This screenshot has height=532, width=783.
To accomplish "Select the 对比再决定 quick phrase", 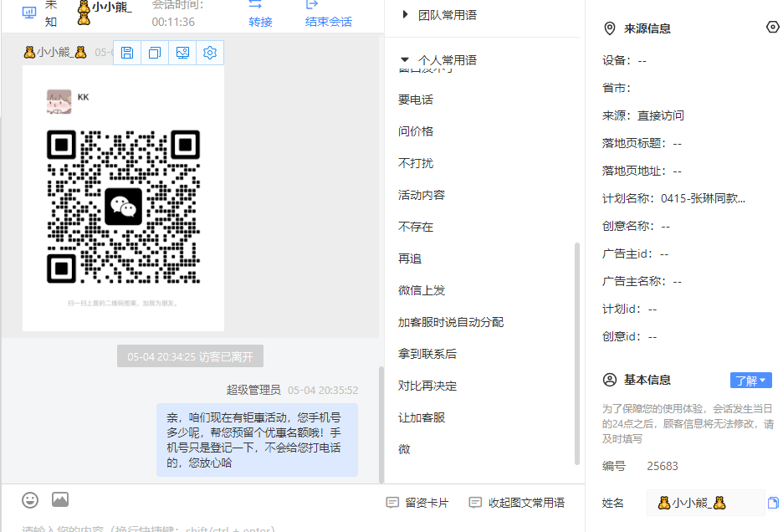I will coord(427,386).
